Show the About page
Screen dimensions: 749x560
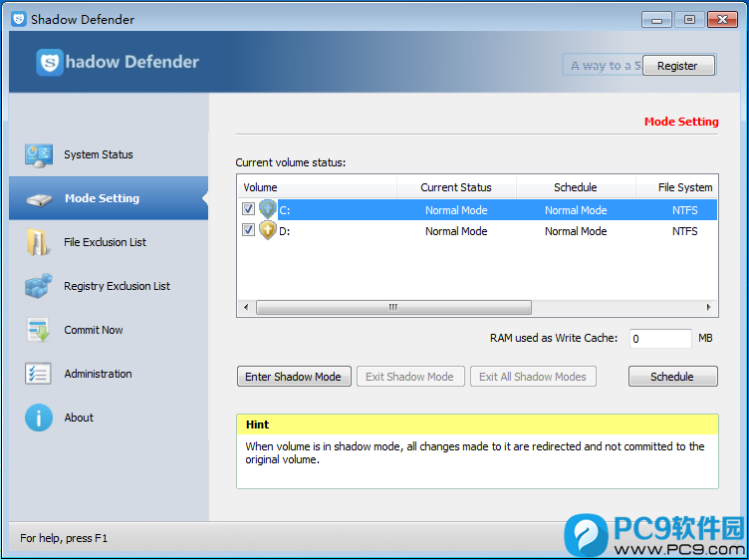pos(79,418)
